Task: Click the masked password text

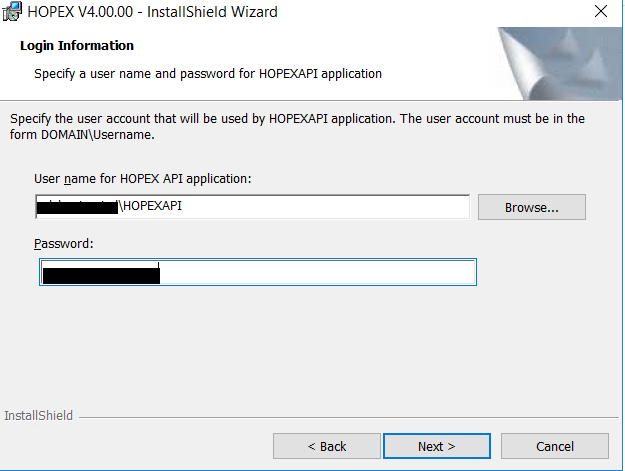Action: tap(100, 273)
